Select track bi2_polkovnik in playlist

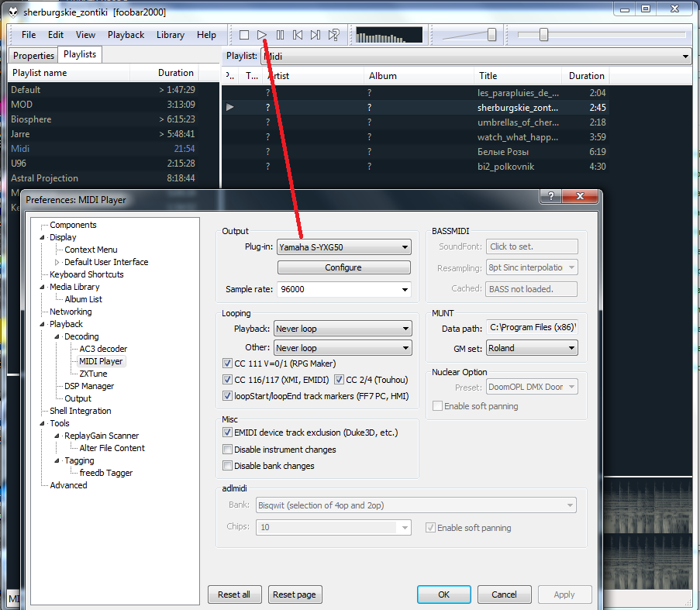415,167
